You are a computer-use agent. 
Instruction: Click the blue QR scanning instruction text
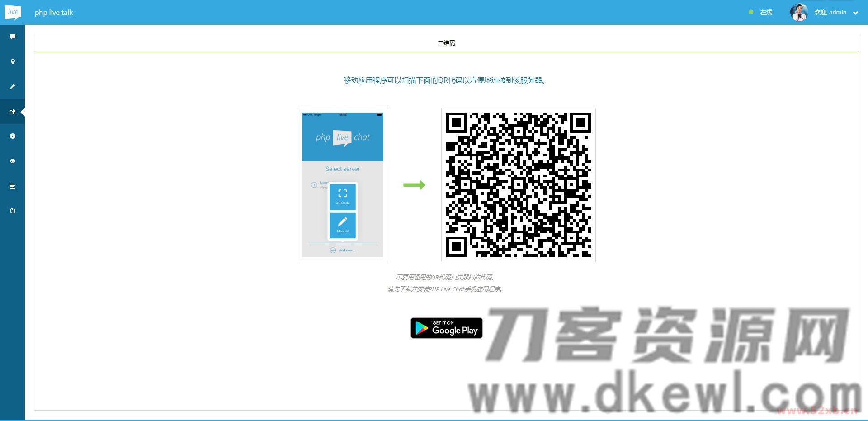coord(445,80)
